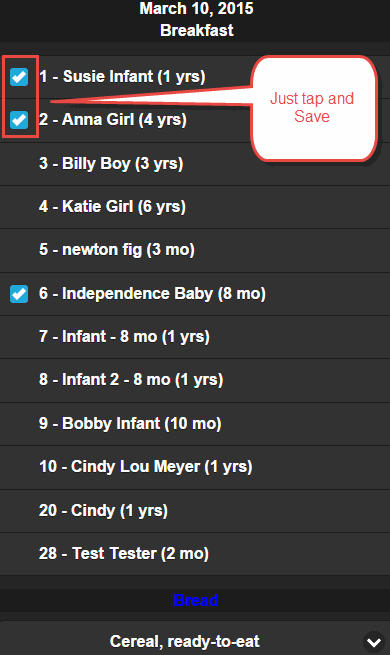Click the Just tap and Save callout
Image resolution: width=390 pixels, height=655 pixels.
[314, 108]
